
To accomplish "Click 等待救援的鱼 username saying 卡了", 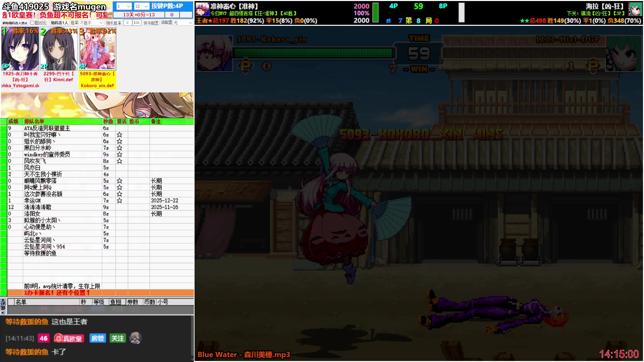I will (x=27, y=352).
